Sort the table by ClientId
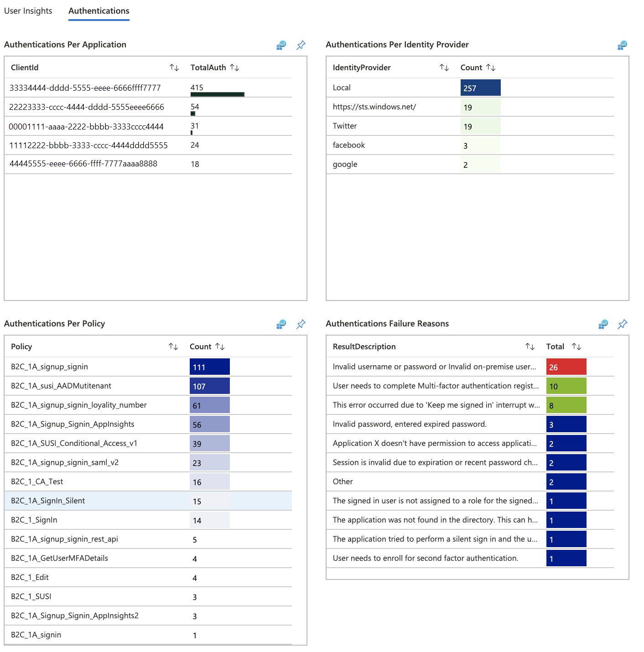This screenshot has width=644, height=652. point(175,67)
